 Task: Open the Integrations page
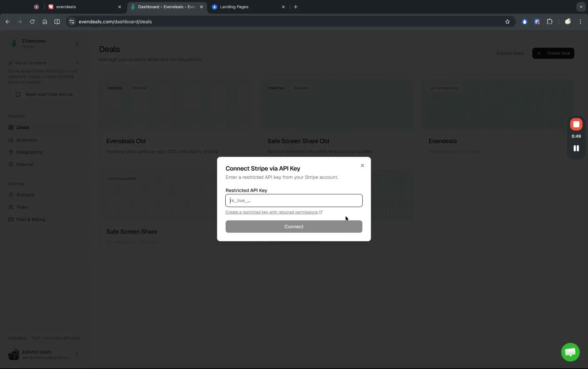(29, 152)
